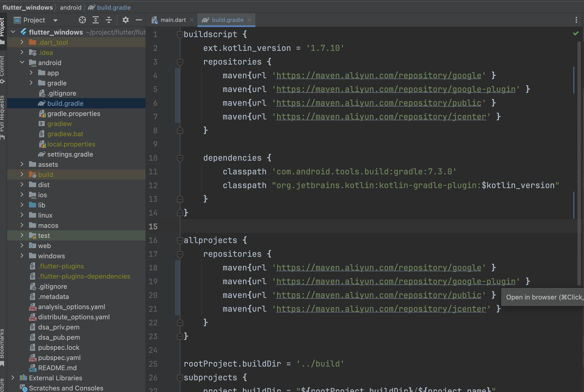Viewport: 584px width, 392px height.
Task: Toggle fold on allprojects block at line 16
Action: pos(180,240)
